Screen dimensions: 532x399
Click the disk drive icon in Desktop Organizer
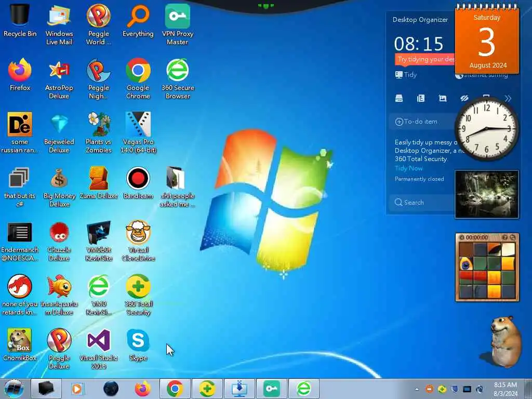(399, 98)
